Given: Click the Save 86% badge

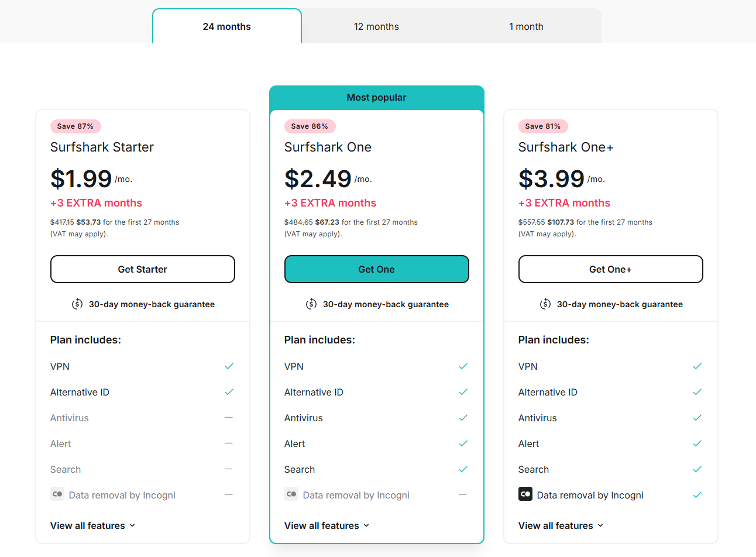Looking at the screenshot, I should click(310, 126).
